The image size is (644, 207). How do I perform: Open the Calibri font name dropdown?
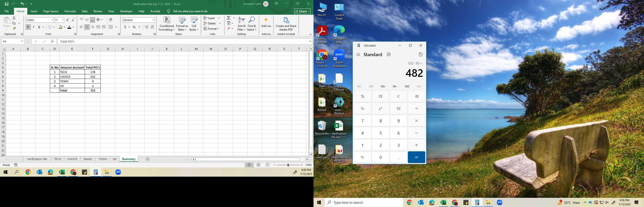[x=52, y=20]
